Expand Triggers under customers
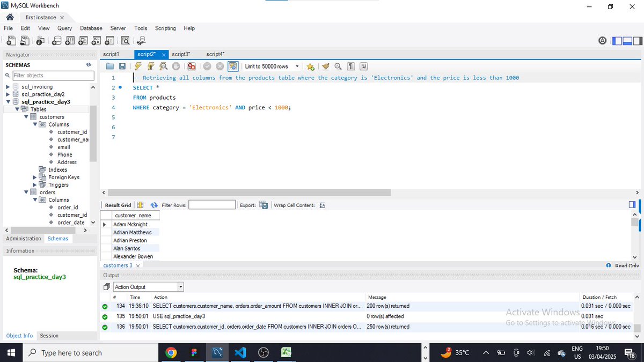 point(35,184)
